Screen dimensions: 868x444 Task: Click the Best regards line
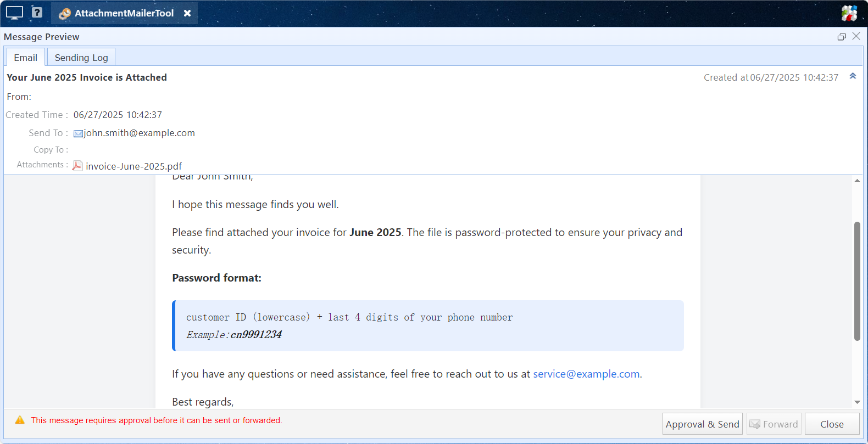203,402
